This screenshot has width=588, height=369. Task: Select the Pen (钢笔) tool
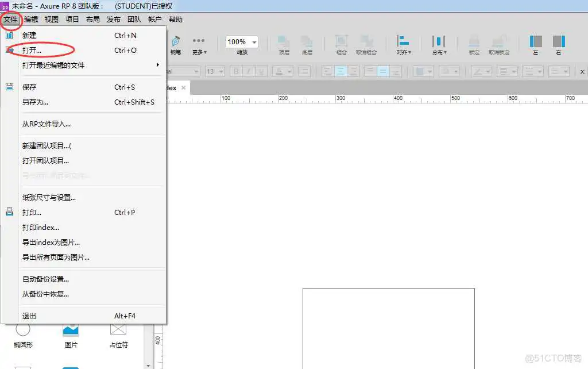(175, 43)
